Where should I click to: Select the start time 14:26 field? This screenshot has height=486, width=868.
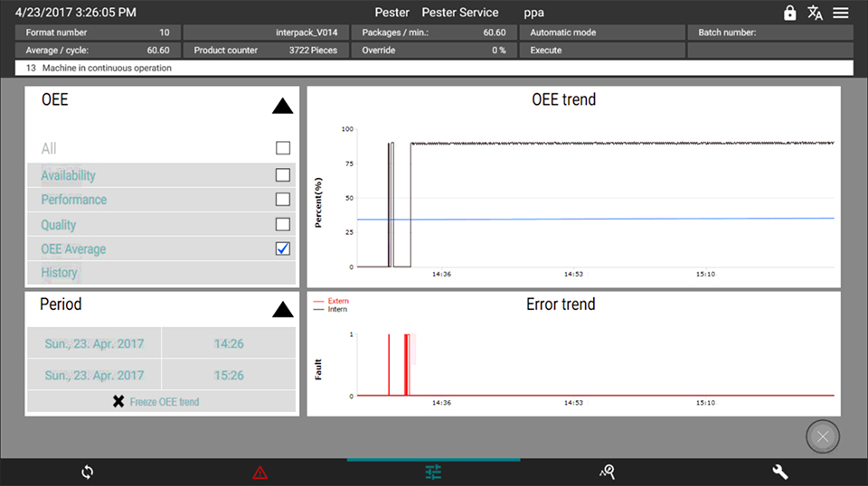[x=229, y=343]
